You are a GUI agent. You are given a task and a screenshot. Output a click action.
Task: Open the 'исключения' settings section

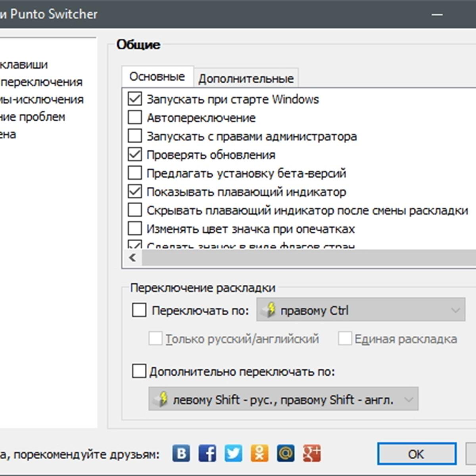(x=42, y=99)
